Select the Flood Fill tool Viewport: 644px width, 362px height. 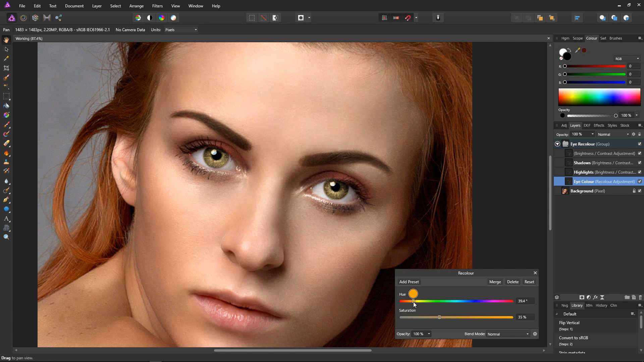click(x=6, y=106)
